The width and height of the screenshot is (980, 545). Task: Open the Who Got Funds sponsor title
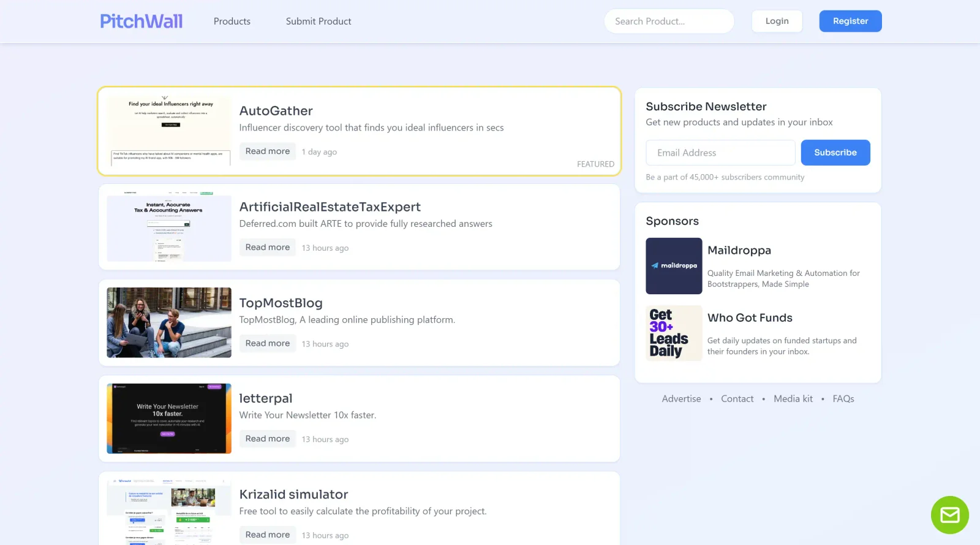point(750,318)
